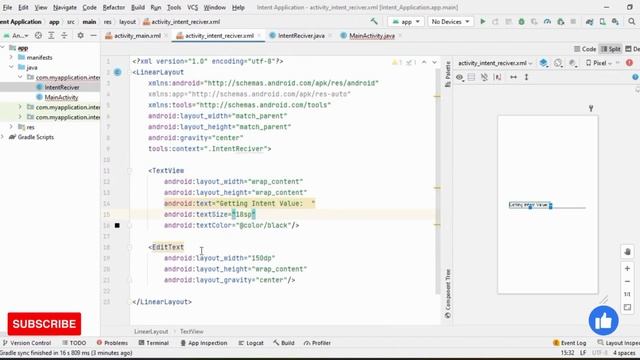Open the AVD Device Manager icon
Viewport: 640px width, 360px height.
click(602, 22)
